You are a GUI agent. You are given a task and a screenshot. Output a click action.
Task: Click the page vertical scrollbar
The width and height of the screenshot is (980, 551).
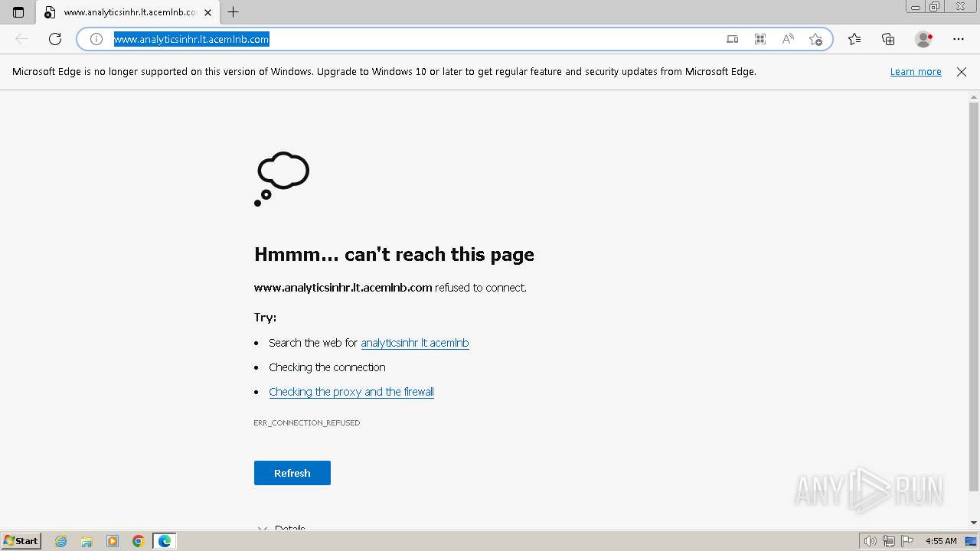coord(974,297)
